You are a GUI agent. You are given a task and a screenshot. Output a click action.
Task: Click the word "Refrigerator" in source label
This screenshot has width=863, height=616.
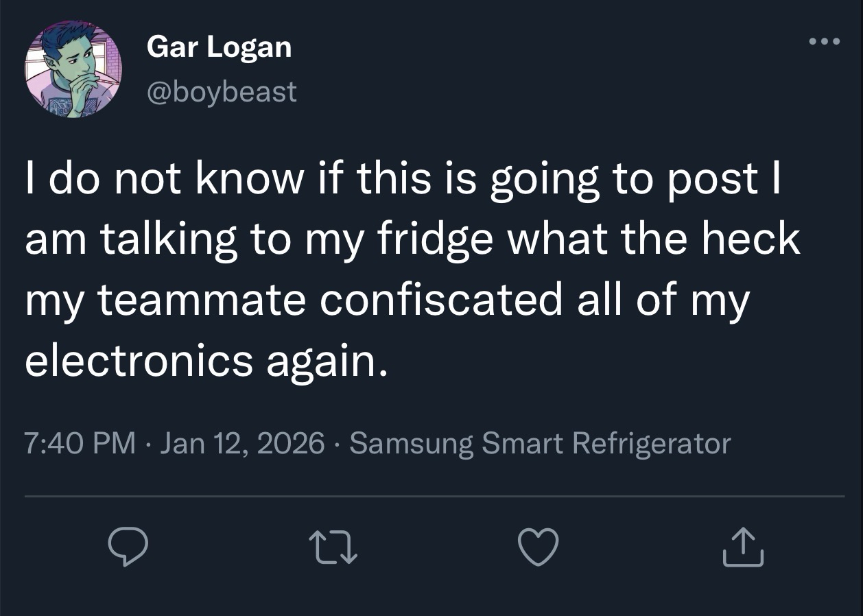651,443
